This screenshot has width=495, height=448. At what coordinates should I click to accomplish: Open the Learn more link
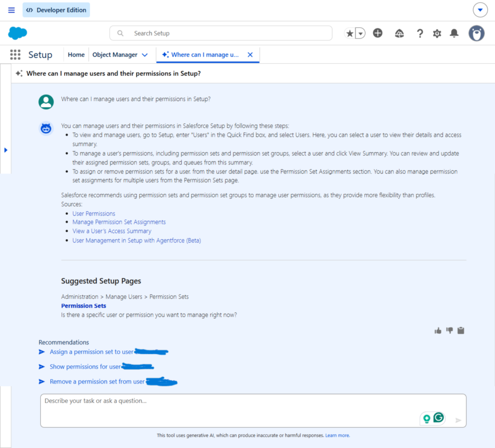coord(337,435)
